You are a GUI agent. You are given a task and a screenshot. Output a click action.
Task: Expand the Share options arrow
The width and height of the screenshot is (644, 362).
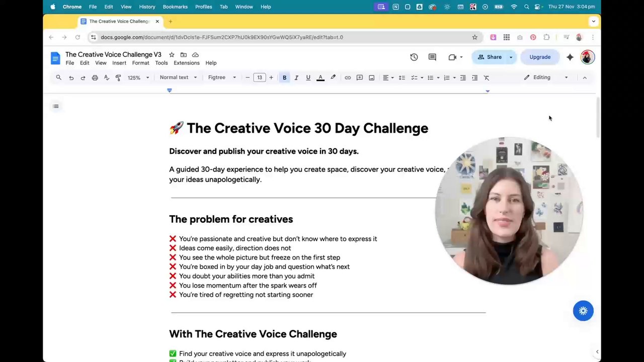coord(511,57)
